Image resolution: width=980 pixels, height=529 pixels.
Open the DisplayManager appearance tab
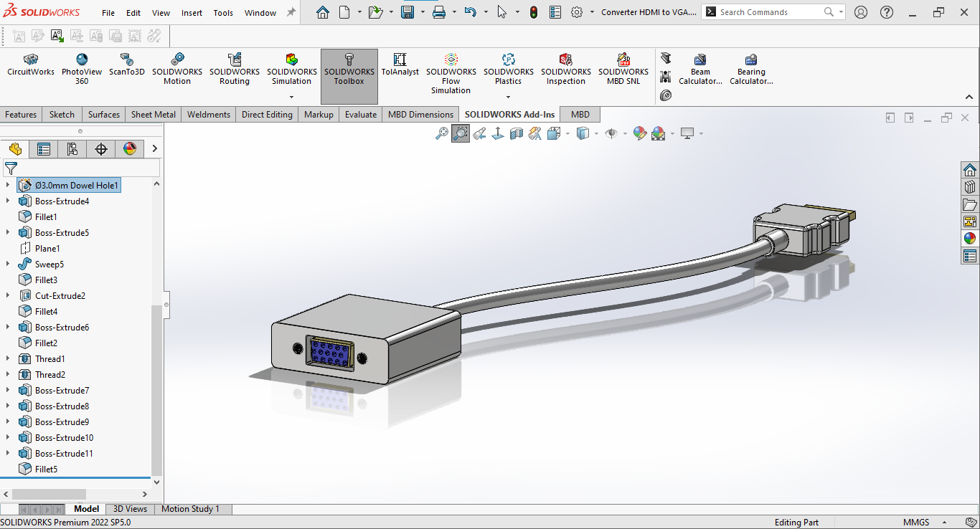pos(129,149)
